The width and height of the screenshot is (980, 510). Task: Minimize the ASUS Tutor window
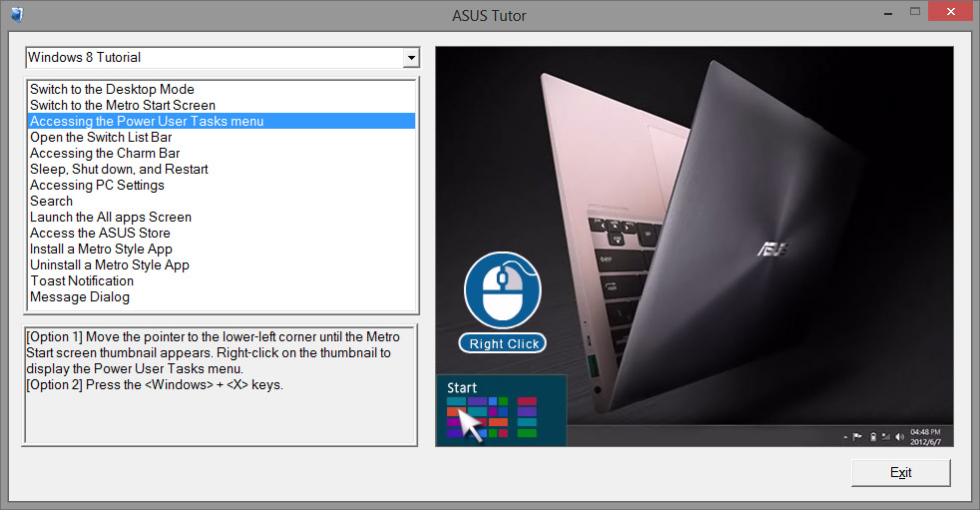point(887,13)
